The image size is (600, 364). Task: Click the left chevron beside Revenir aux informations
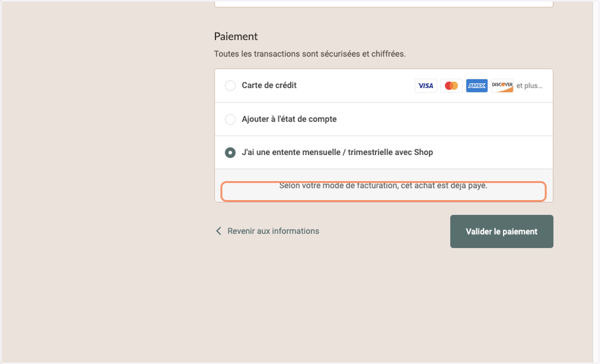point(218,231)
